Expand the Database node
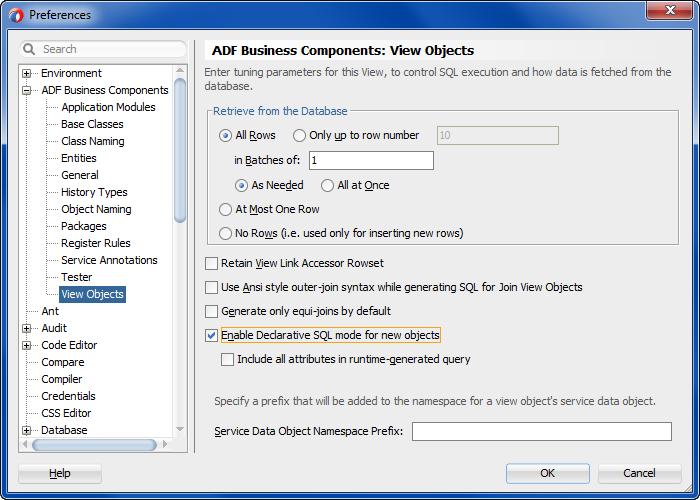This screenshot has width=700, height=500. click(x=27, y=430)
